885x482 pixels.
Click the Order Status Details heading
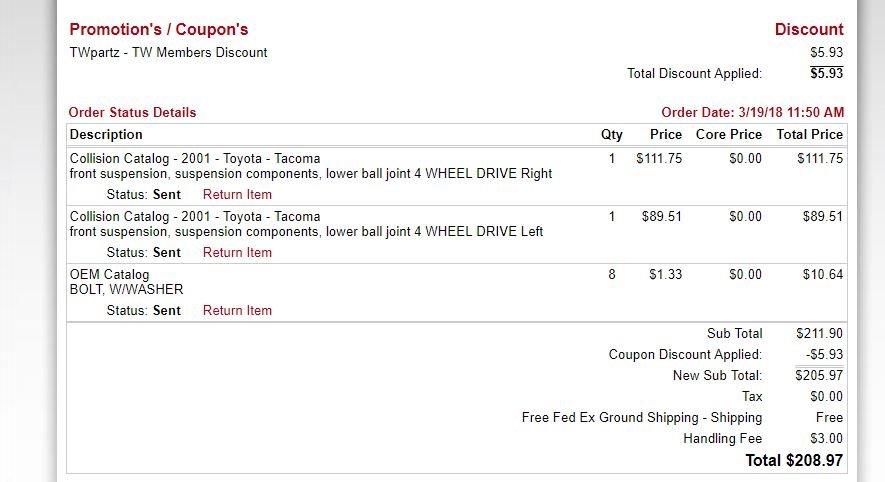132,112
